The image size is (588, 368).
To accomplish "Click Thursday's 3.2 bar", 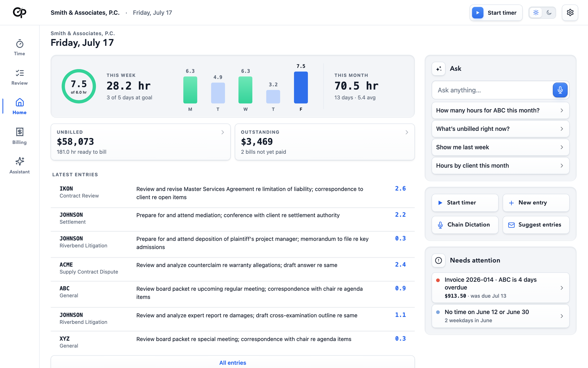I will pyautogui.click(x=273, y=96).
